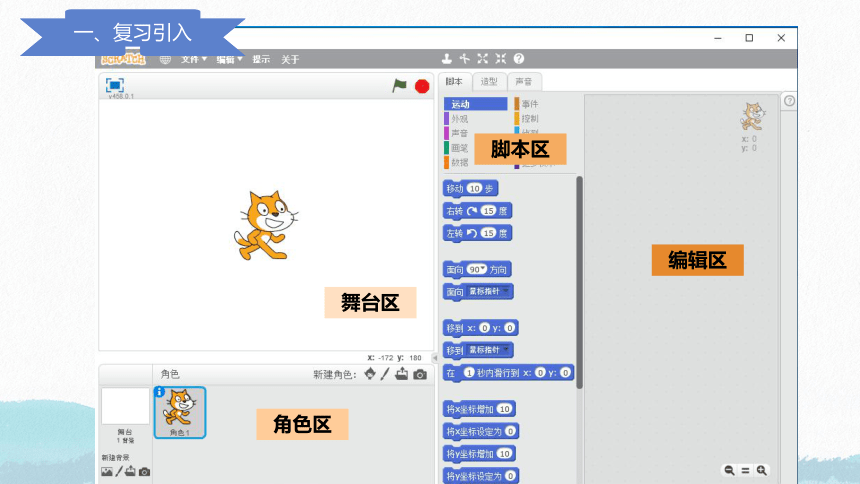This screenshot has width=860, height=484.
Task: Choose new backdrop from library icon
Action: 107,471
